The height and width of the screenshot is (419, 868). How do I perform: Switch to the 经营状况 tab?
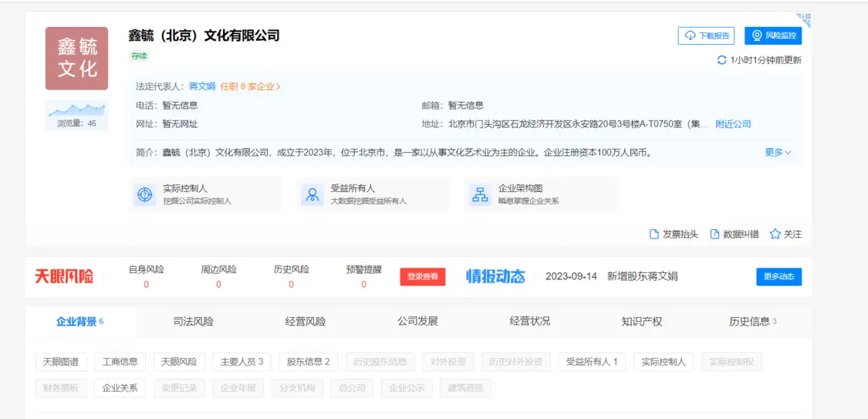(x=530, y=322)
